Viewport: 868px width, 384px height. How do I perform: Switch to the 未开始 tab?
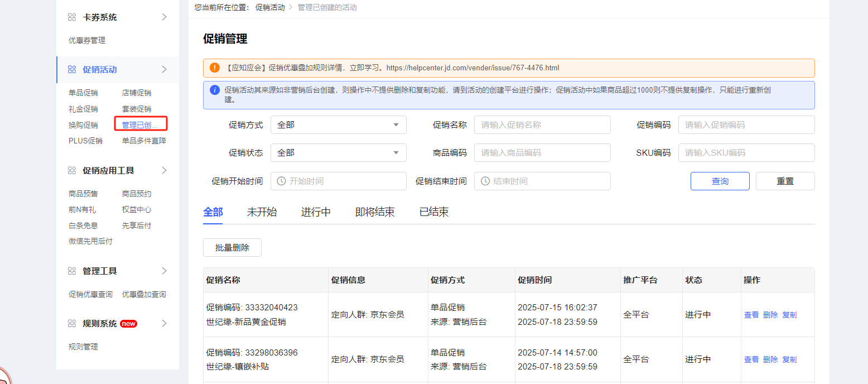(262, 212)
